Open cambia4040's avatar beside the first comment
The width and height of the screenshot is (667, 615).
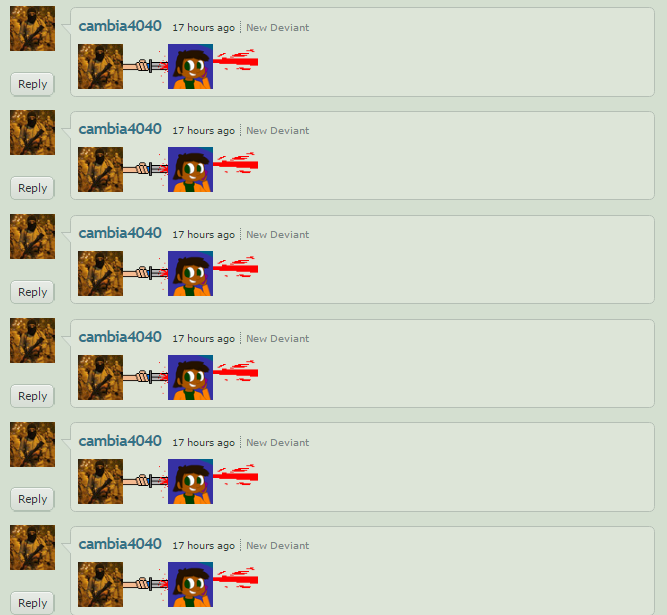coord(32,28)
